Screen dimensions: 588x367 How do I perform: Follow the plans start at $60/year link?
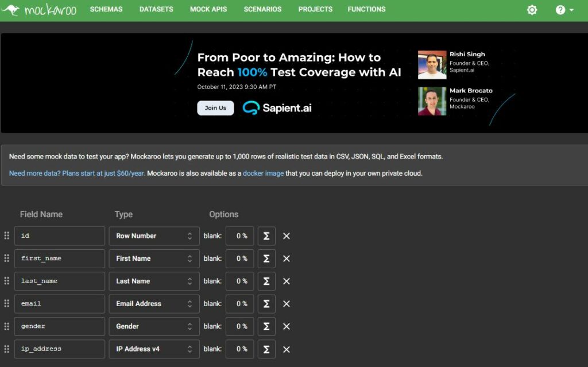click(x=77, y=173)
